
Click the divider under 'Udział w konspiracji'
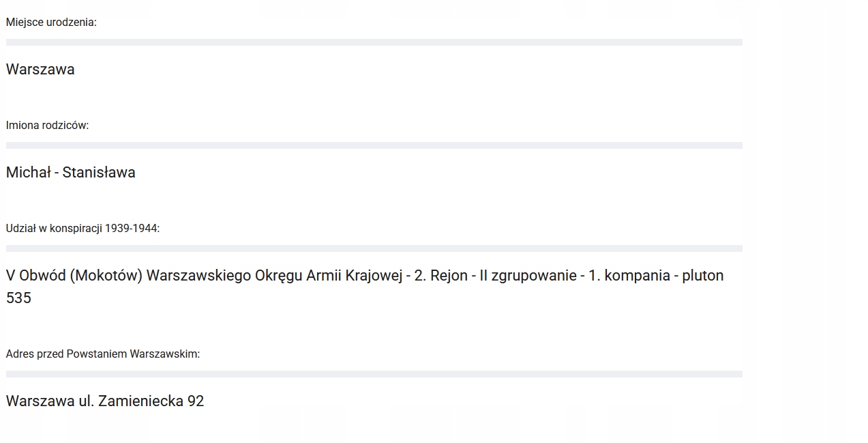[374, 248]
